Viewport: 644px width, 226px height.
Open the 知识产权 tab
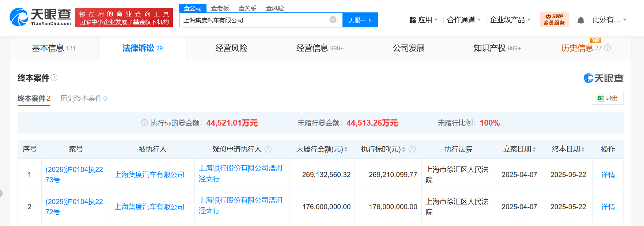[497, 48]
